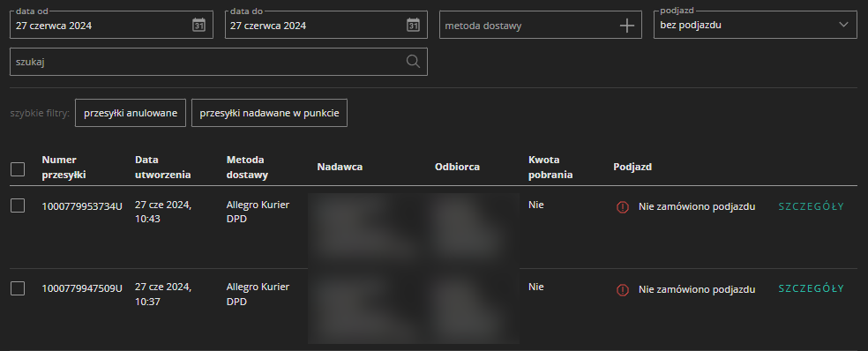Image resolution: width=868 pixels, height=351 pixels.
Task: Click the data od date field
Action: (111, 25)
